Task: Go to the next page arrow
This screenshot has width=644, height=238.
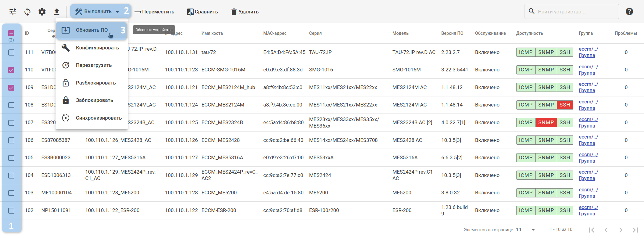Action: [621, 230]
